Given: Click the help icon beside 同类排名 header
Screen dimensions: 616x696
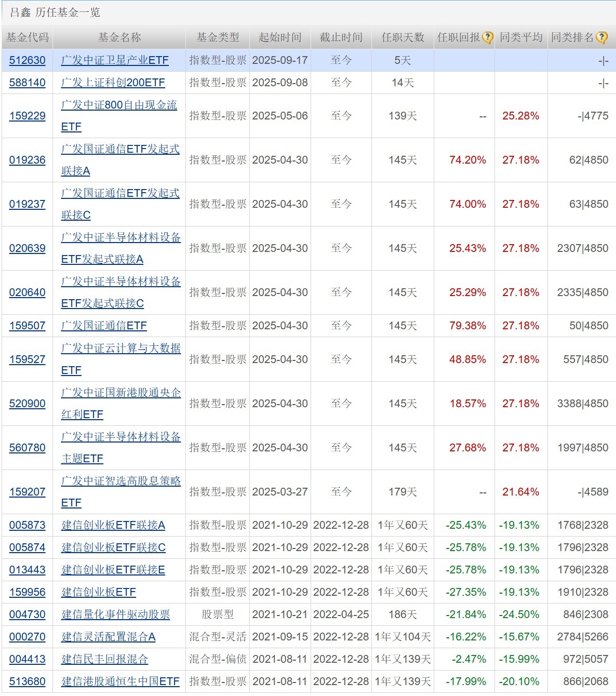Looking at the screenshot, I should [601, 37].
